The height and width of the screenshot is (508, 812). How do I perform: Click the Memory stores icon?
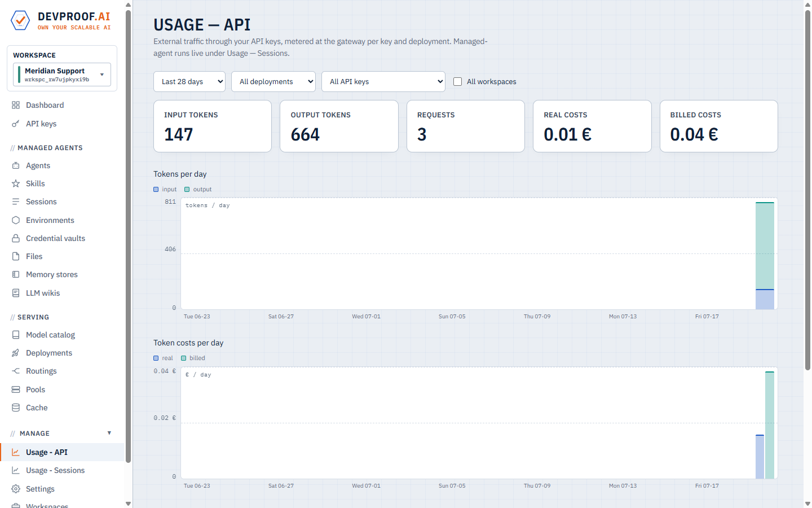click(x=16, y=274)
